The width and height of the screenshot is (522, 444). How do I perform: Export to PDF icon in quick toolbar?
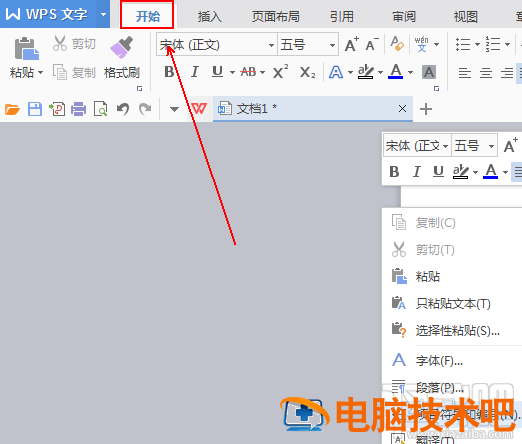[x=57, y=109]
